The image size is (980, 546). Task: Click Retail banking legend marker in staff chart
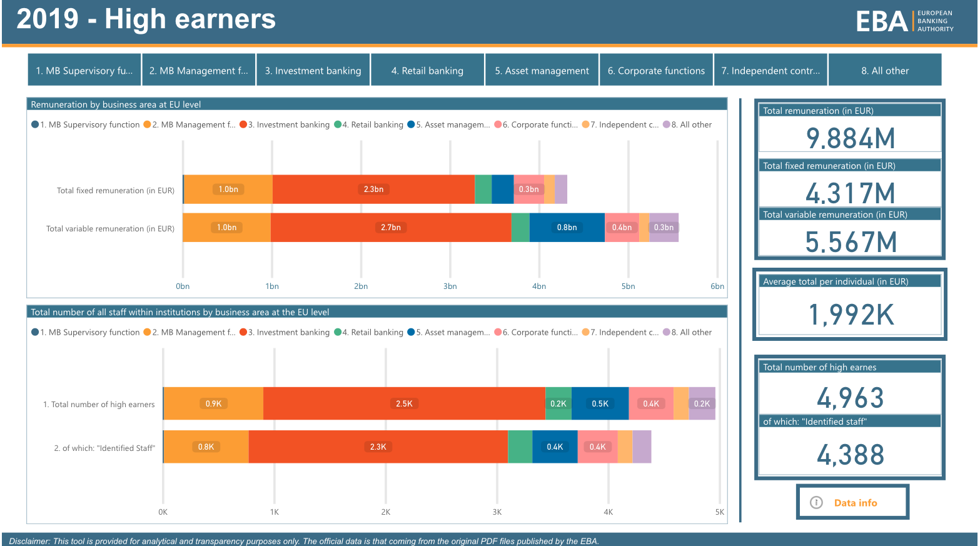[338, 332]
